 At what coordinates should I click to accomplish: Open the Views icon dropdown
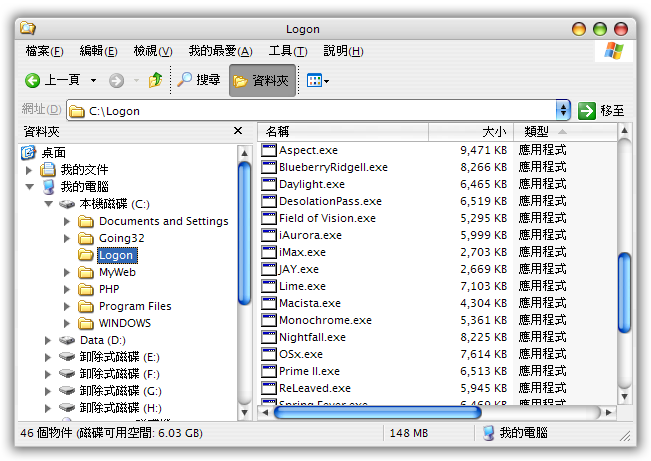pos(318,80)
